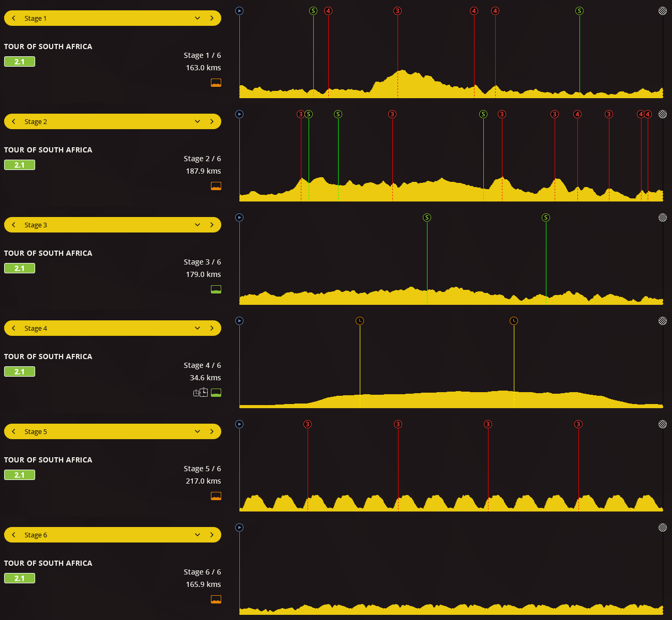Image resolution: width=672 pixels, height=620 pixels.
Task: Click the Stage 6 finish flag marker
Action: pyautogui.click(x=663, y=528)
